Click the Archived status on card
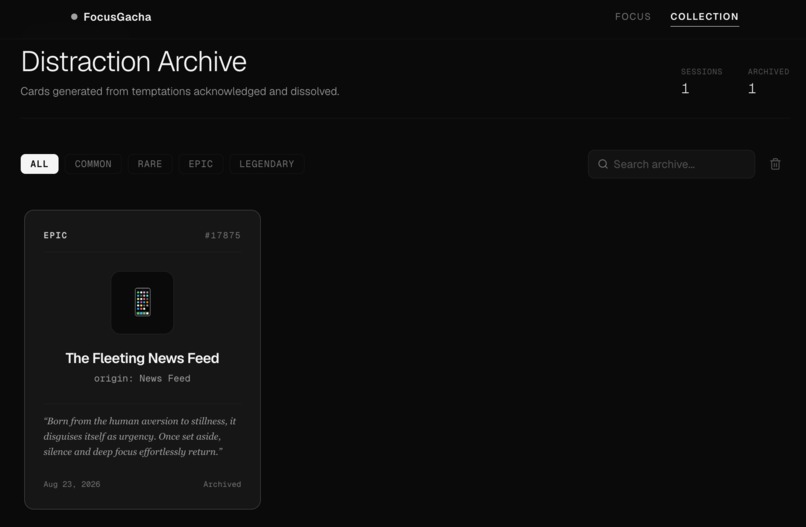Image resolution: width=806 pixels, height=527 pixels. coord(222,484)
